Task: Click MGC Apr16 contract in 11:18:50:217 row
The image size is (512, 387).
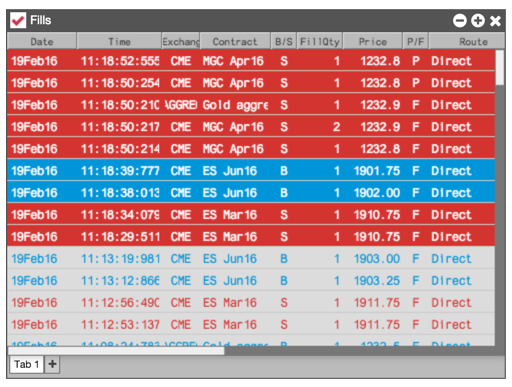Action: (x=233, y=127)
